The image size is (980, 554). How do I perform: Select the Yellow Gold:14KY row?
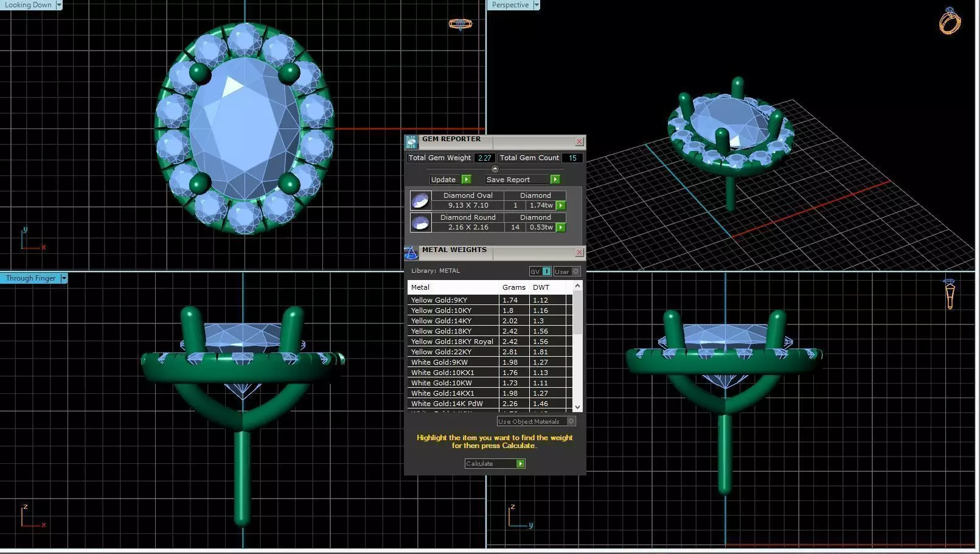tap(490, 321)
